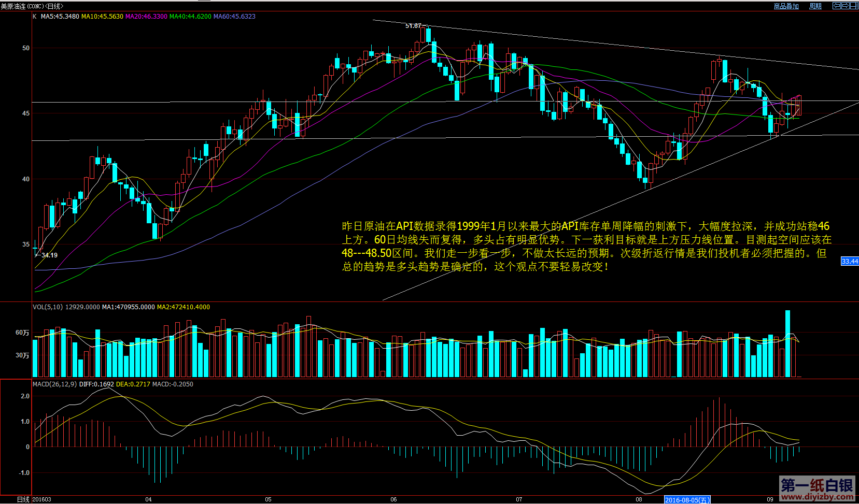859x504 pixels.
Task: Click the 美原油连 (CONC) chart title
Action: (x=31, y=6)
